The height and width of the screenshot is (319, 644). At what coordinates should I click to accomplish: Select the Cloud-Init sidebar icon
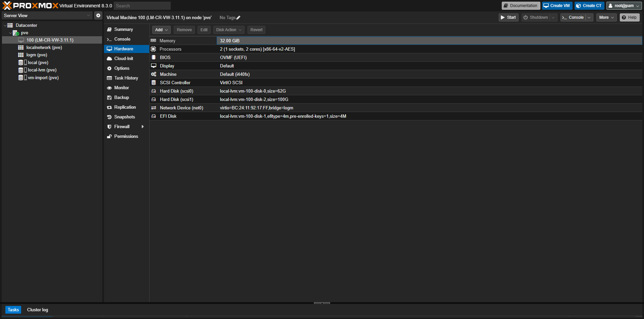123,58
